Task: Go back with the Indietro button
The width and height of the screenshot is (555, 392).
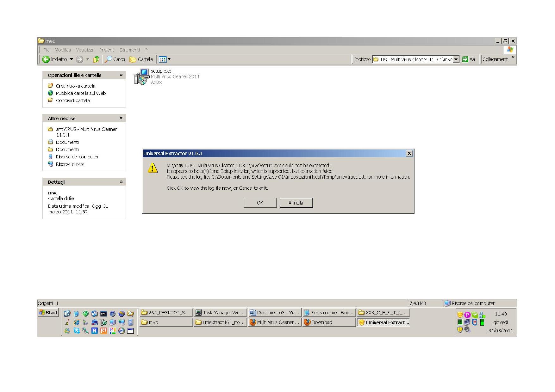Action: 55,59
